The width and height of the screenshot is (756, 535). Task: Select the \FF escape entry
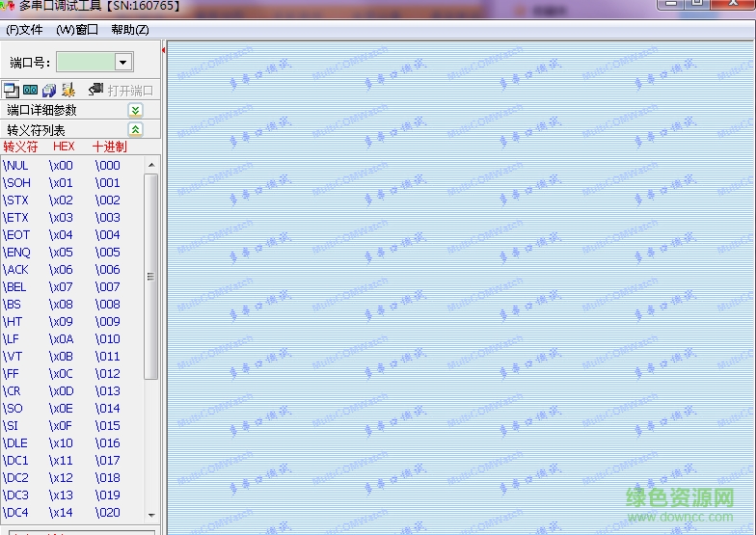11,374
